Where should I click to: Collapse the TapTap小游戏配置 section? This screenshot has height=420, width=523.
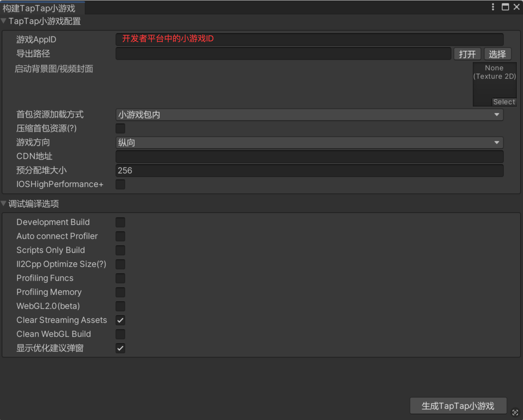point(4,21)
